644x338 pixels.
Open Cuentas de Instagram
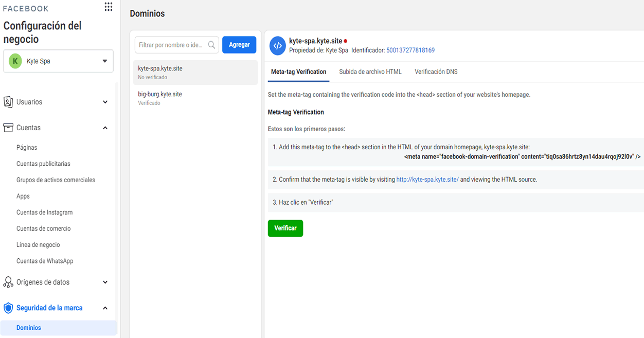(44, 212)
